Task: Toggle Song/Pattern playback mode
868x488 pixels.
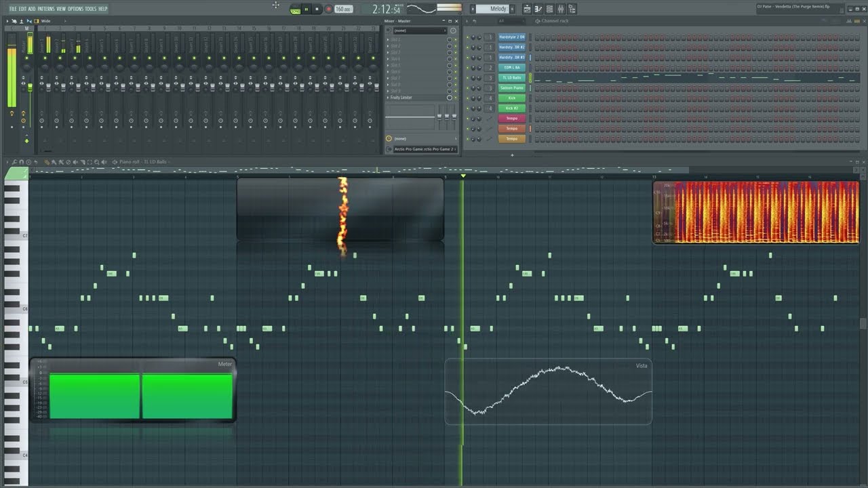Action: pos(295,9)
